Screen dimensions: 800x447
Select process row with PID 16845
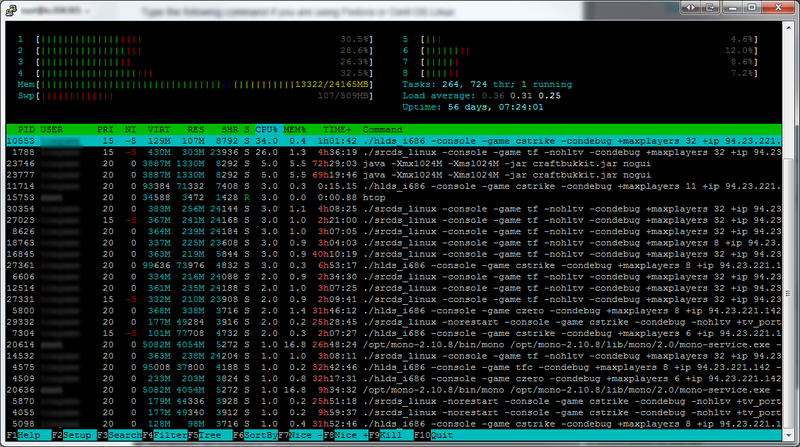tap(394, 254)
